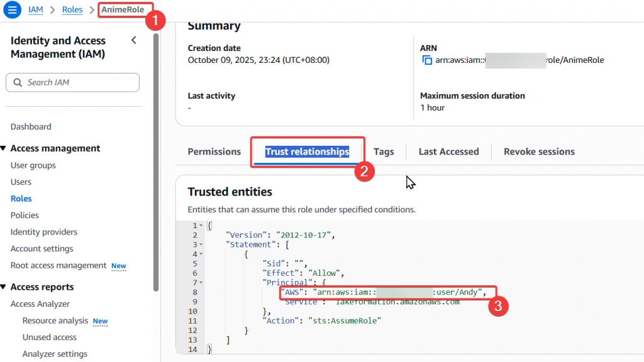Open Users in the sidebar
This screenshot has height=362, width=644.
tap(21, 182)
